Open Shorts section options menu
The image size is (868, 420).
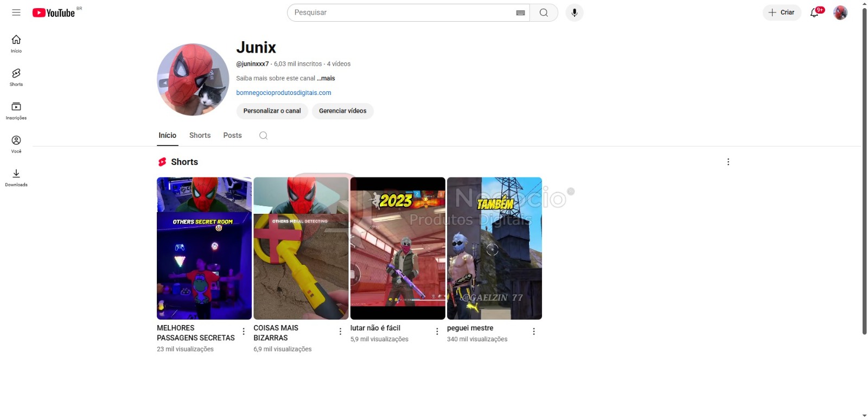click(728, 162)
